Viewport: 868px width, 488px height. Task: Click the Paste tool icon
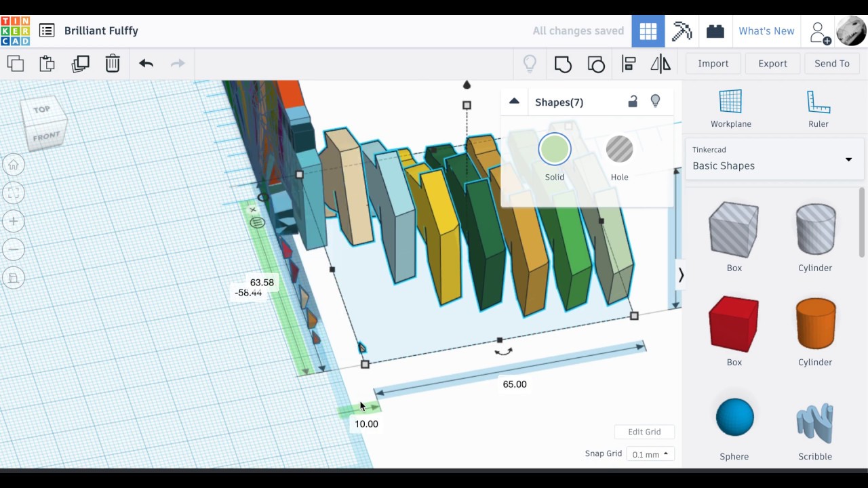47,64
